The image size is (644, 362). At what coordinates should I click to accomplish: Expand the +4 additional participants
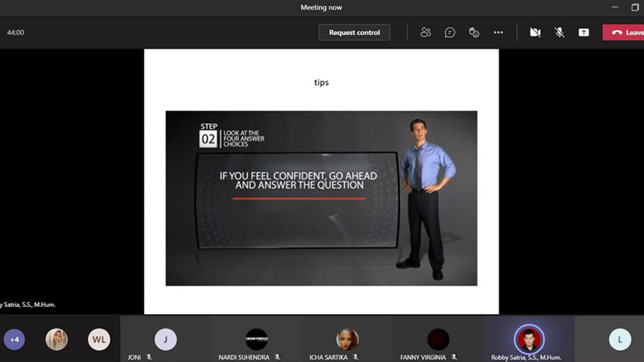tap(14, 339)
